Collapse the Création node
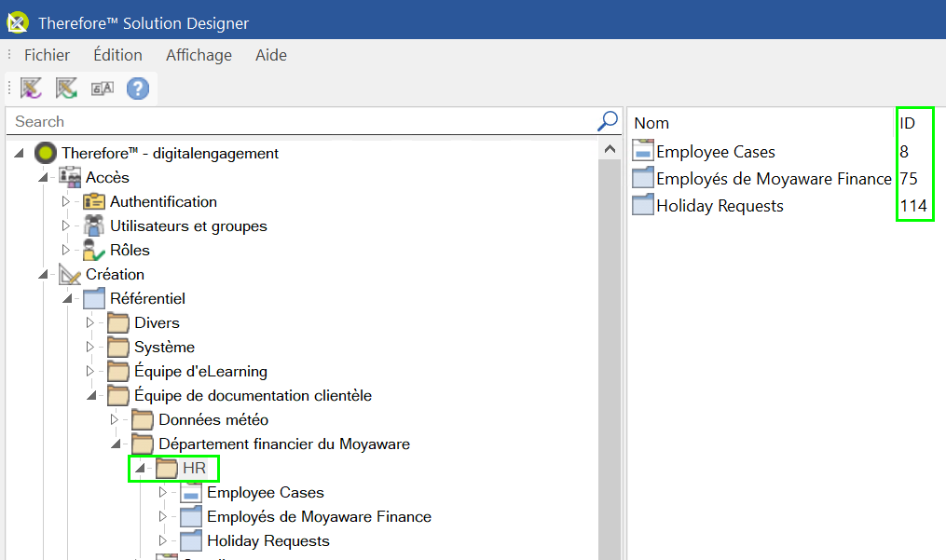 pos(44,275)
